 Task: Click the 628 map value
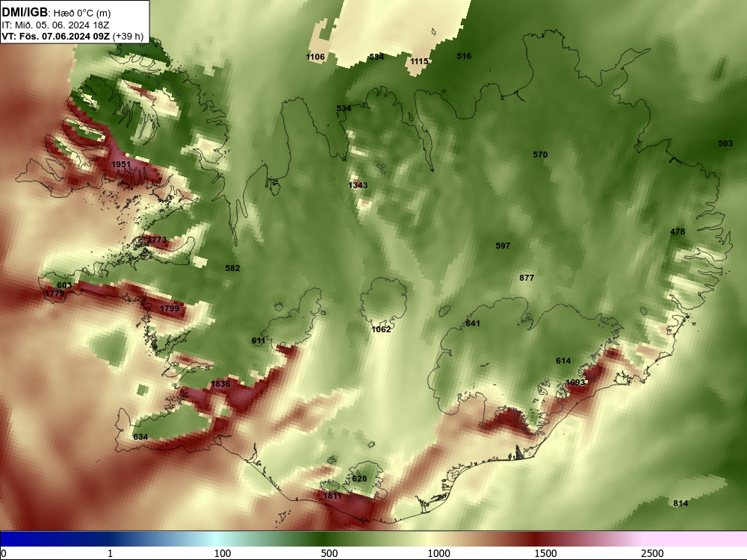[x=359, y=479]
